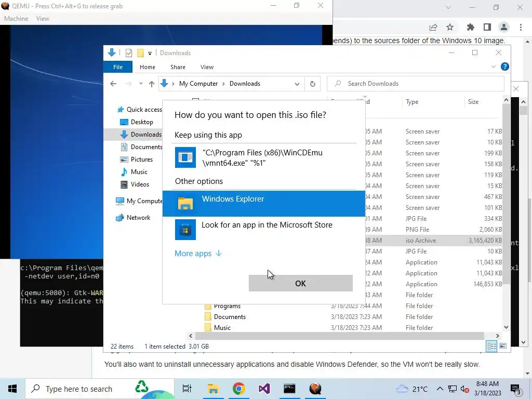Click new folder quick access toolbar icon
Screen dimensions: 532x399
click(140, 53)
